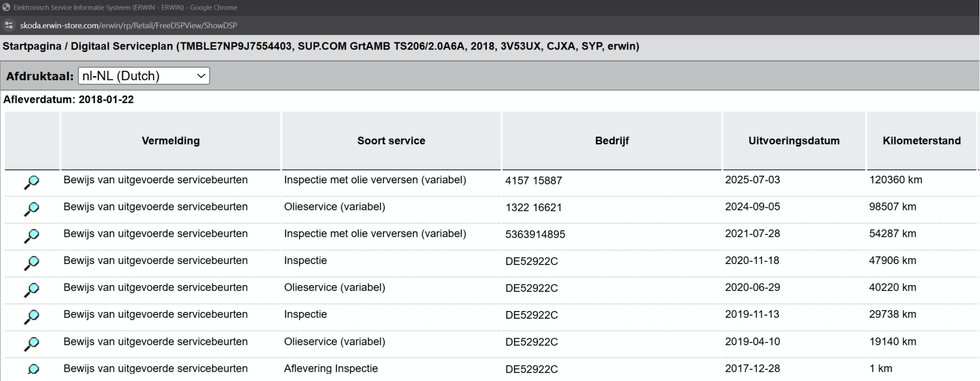
Task: Click date '2020-06-29'
Action: point(752,288)
